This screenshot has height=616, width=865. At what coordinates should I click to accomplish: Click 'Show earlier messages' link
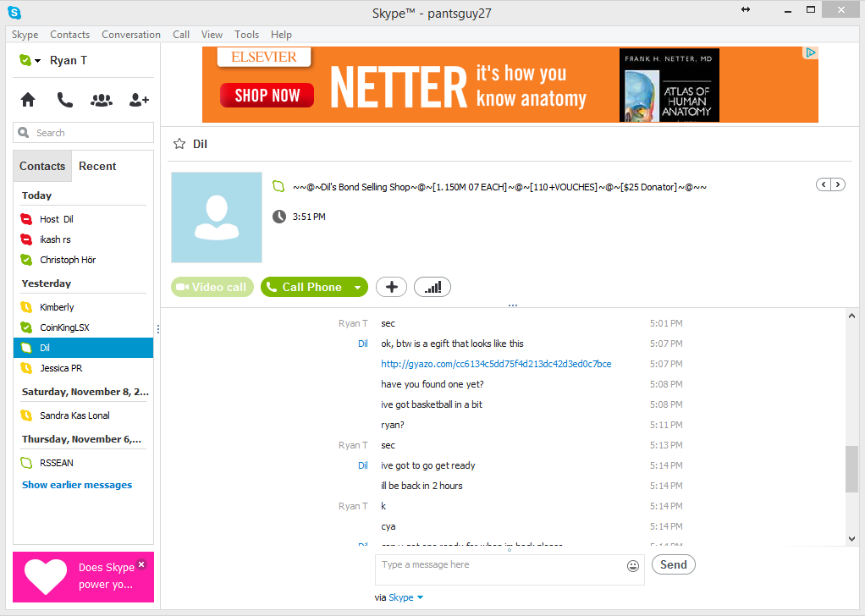click(x=77, y=485)
